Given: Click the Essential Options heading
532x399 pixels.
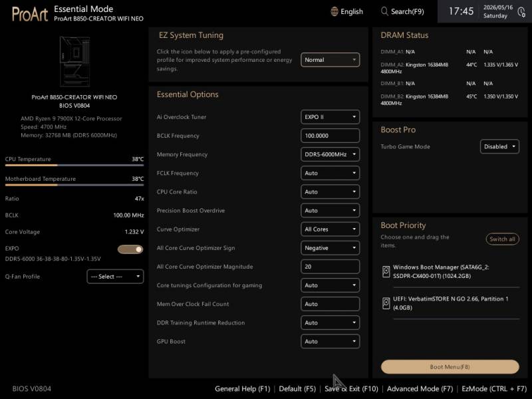Looking at the screenshot, I should click(x=188, y=94).
